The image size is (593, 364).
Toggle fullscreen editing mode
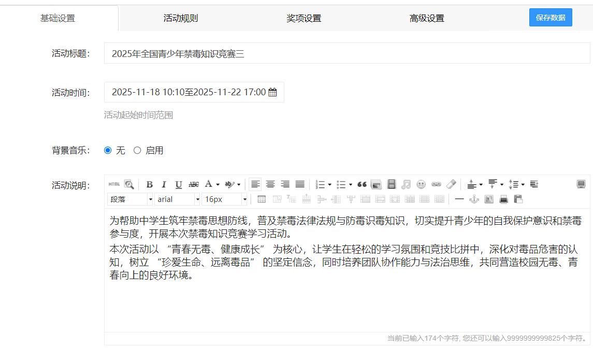(581, 184)
